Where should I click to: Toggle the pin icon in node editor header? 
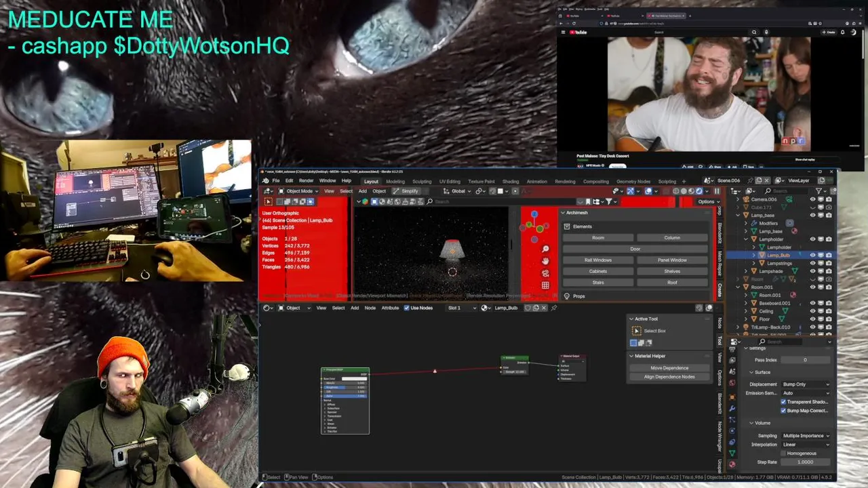pyautogui.click(x=554, y=308)
